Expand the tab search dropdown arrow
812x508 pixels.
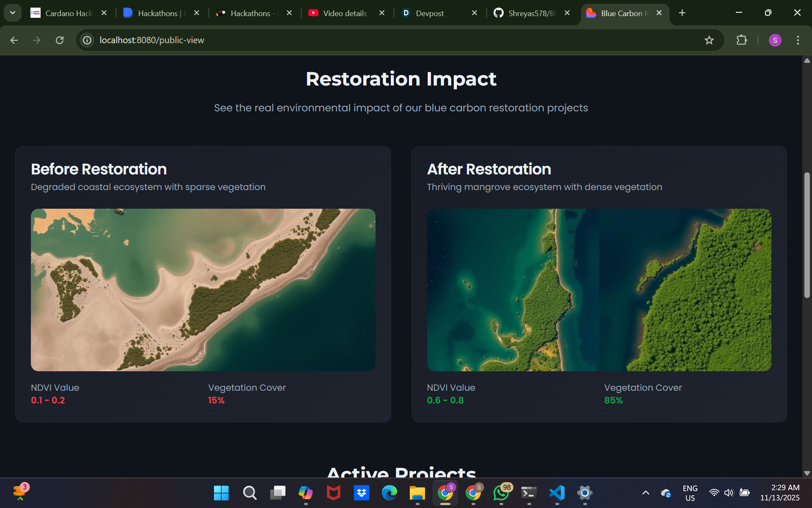[x=13, y=13]
